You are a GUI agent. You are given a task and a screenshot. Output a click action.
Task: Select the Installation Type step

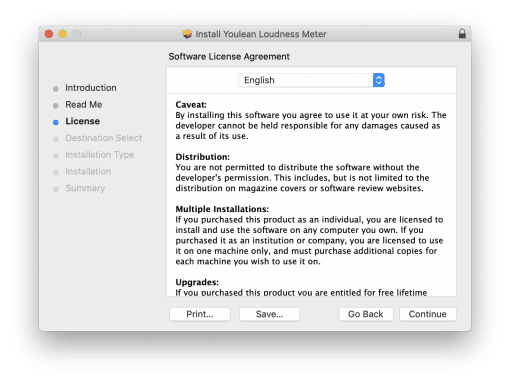coord(100,155)
